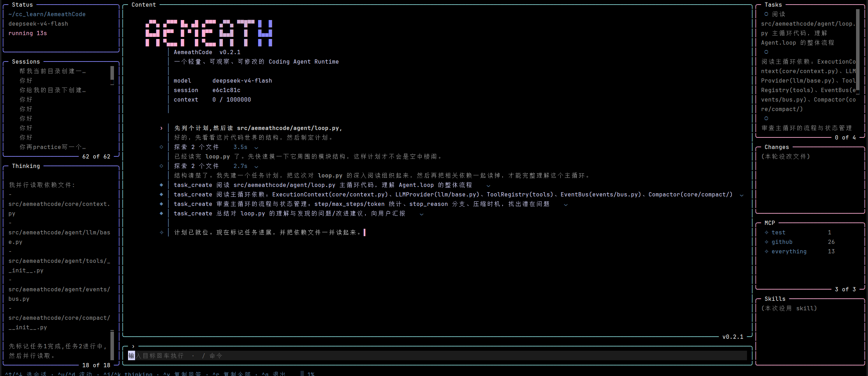Image resolution: width=868 pixels, height=376 pixels.
Task: Click the ~/cc_learn/AemeathCode path in Status
Action: pos(47,14)
